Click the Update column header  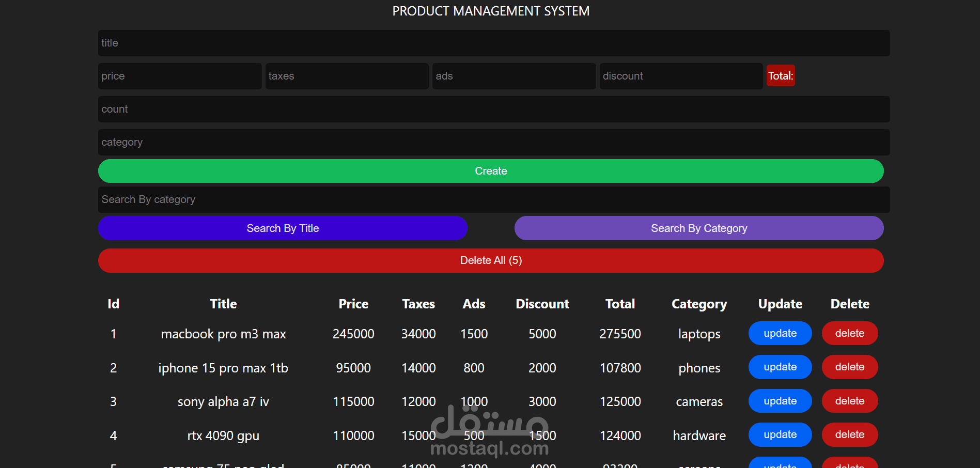pos(780,304)
